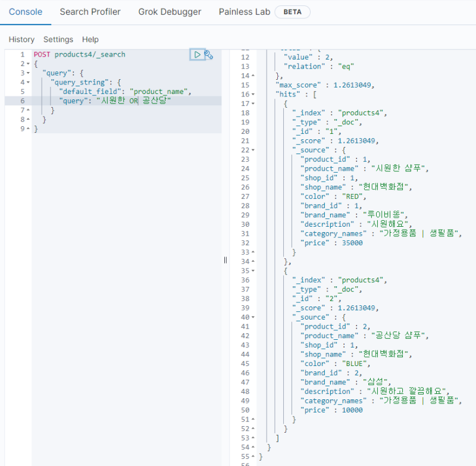Switch to the Search Profiler tab
The width and height of the screenshot is (476, 466).
[90, 12]
